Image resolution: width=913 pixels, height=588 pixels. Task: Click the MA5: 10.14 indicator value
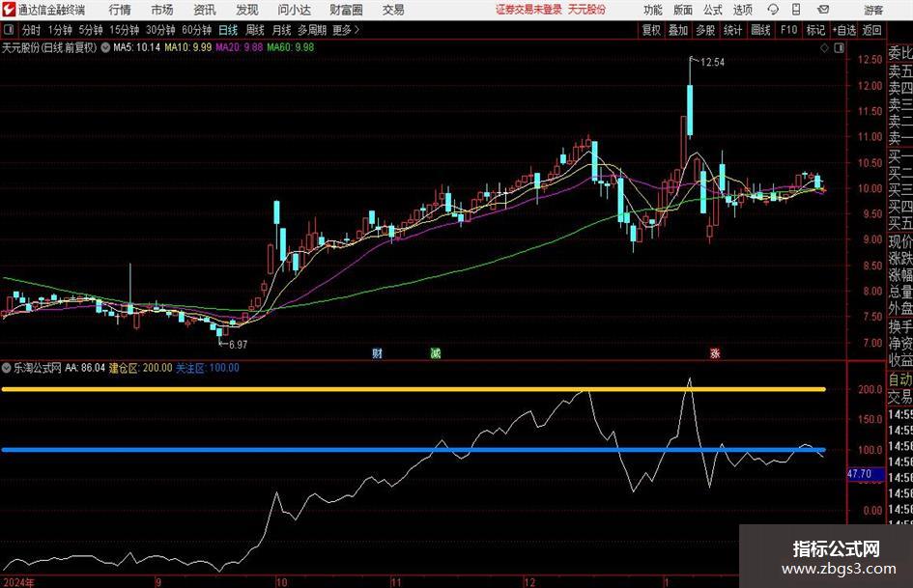(136, 47)
